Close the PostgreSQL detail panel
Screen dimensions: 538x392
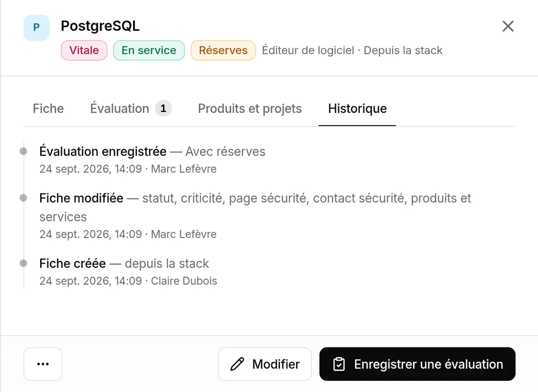coord(508,26)
